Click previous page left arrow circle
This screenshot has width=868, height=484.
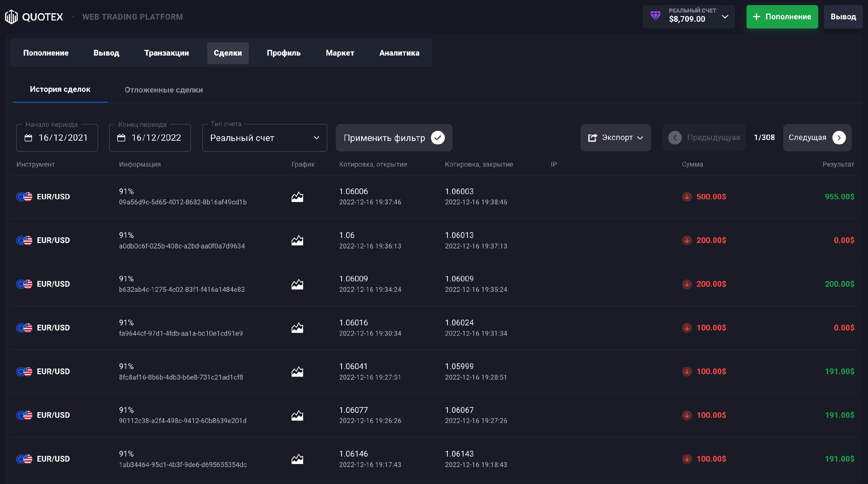[x=675, y=138]
